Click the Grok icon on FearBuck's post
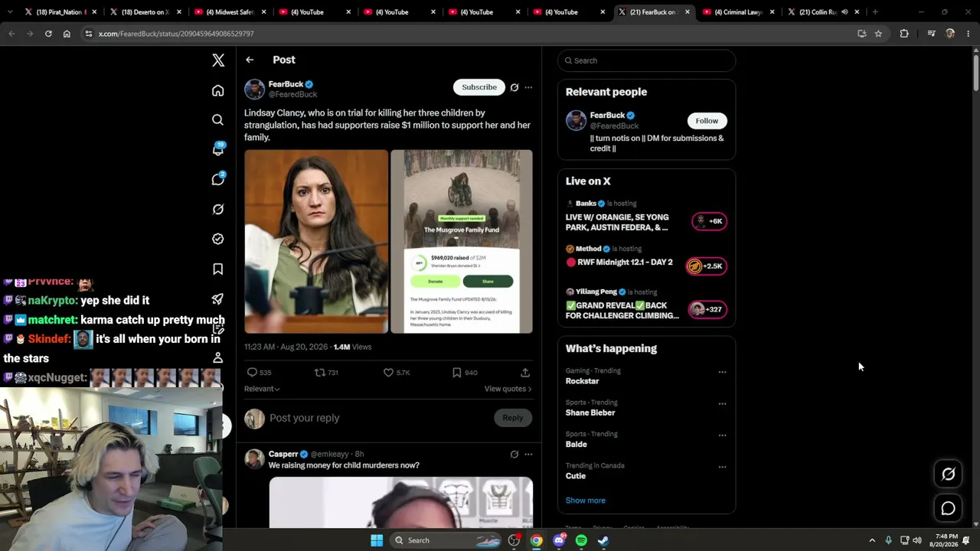Image resolution: width=980 pixels, height=551 pixels. (x=514, y=87)
